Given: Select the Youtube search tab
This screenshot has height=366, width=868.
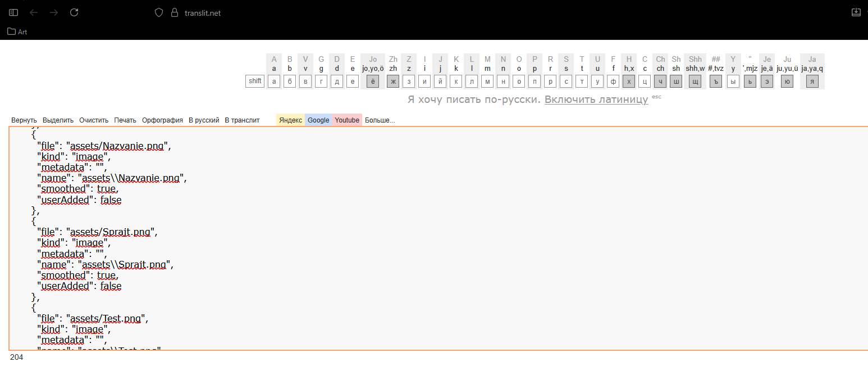Looking at the screenshot, I should (x=347, y=120).
